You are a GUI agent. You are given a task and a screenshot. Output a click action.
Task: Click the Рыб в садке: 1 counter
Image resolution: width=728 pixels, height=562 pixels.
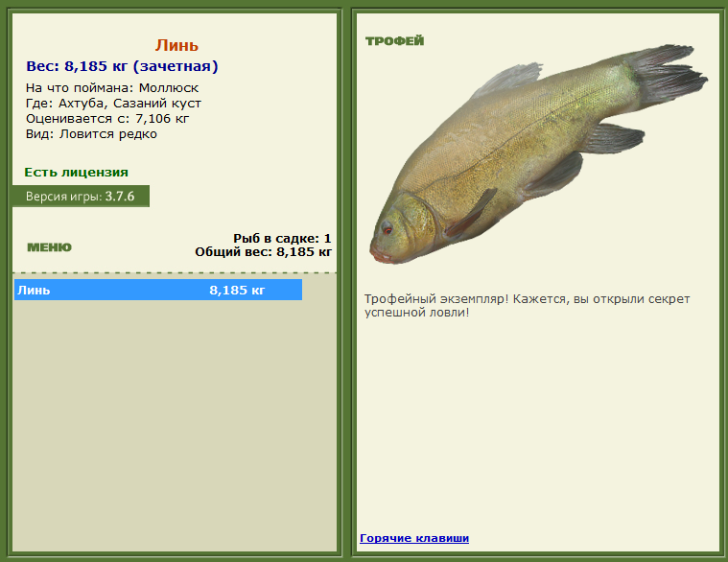tap(282, 239)
